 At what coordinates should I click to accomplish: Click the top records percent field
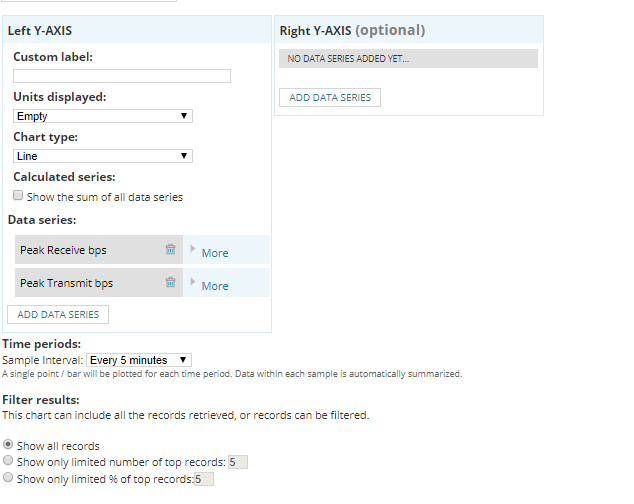pos(203,479)
